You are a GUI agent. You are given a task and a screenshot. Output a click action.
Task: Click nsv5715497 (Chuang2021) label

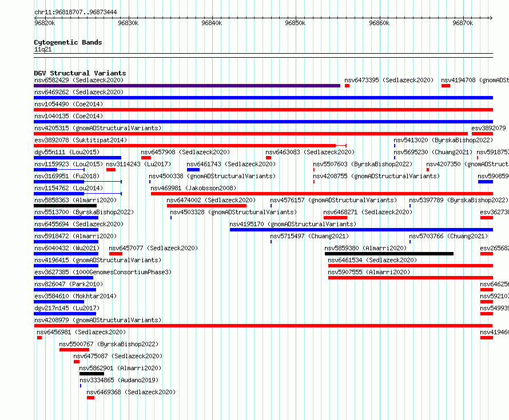click(309, 236)
